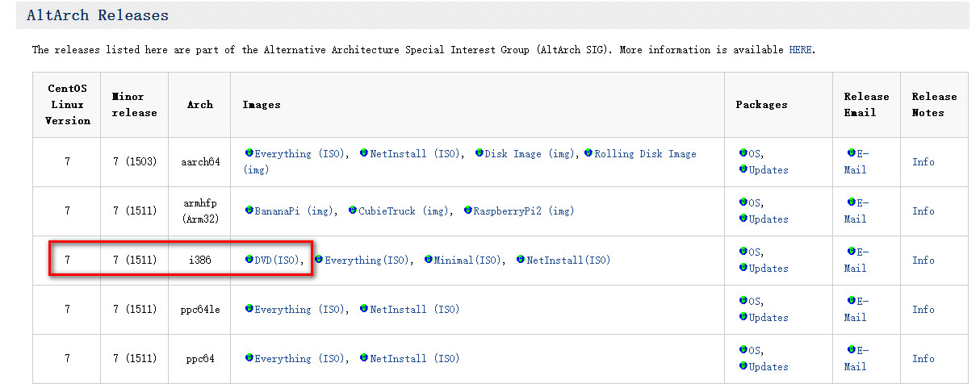Select the ppc64le arch cell
Viewport: 980px width, 392px height.
coord(199,310)
